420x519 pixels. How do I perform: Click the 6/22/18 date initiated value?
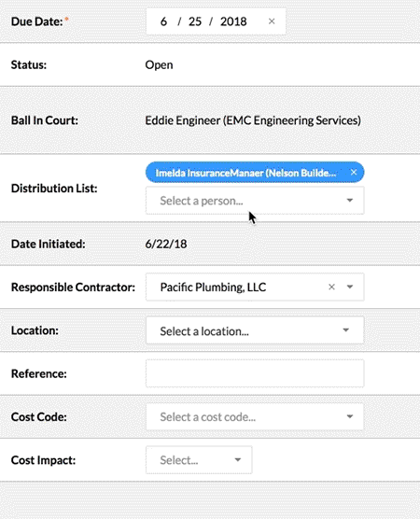pos(166,244)
